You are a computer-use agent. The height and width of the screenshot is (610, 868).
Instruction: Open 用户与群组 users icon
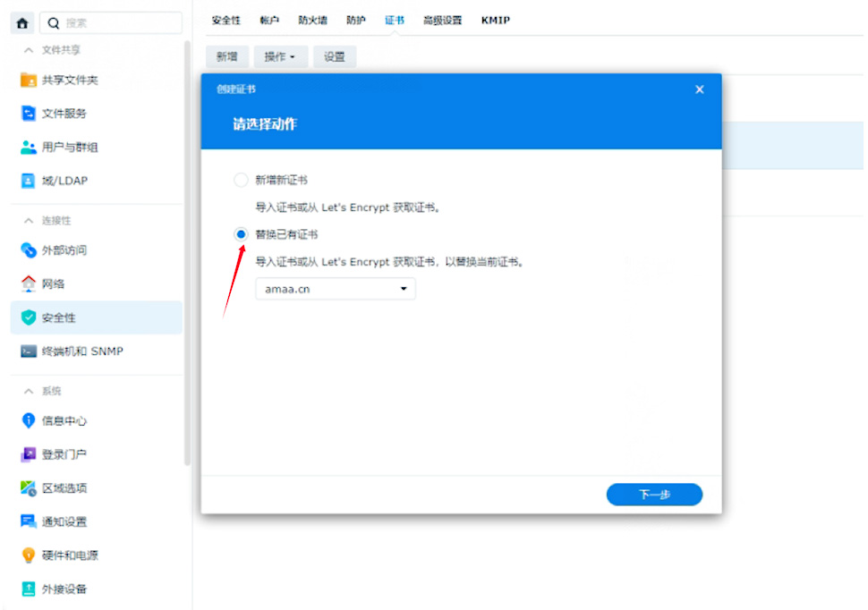coord(29,148)
